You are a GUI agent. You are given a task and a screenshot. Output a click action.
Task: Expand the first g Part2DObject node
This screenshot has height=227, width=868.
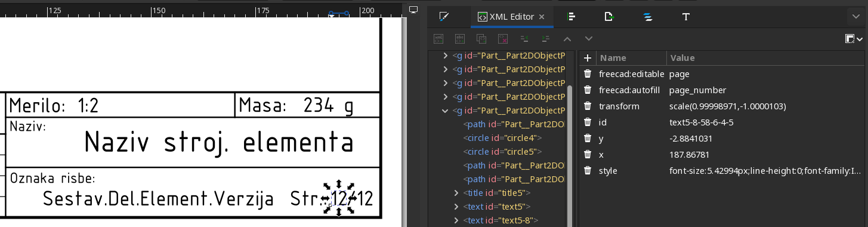[x=445, y=56]
